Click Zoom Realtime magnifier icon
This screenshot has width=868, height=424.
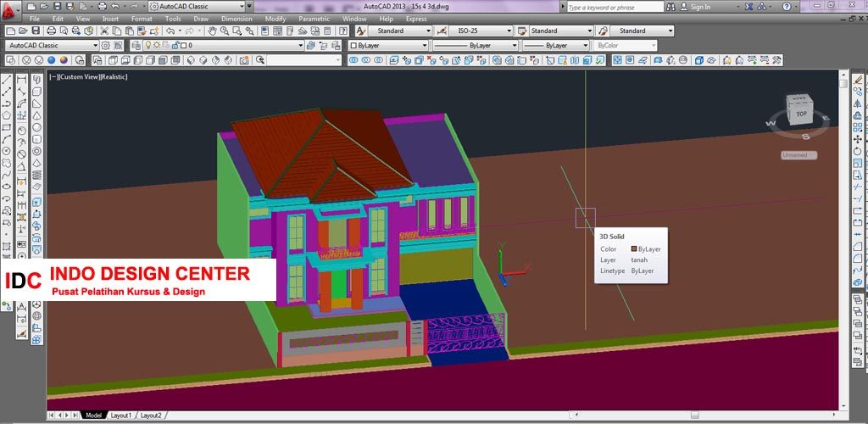(225, 31)
